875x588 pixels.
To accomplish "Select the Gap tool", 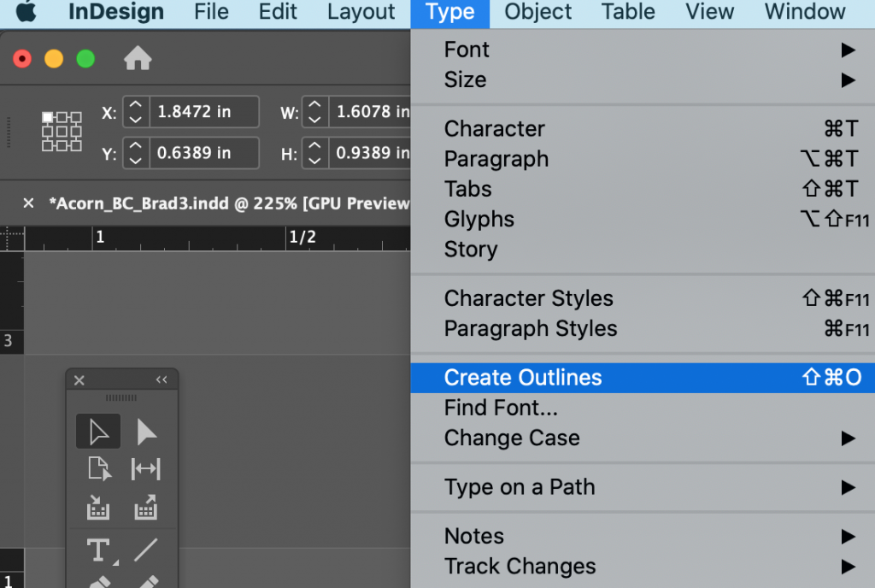I will tap(145, 469).
